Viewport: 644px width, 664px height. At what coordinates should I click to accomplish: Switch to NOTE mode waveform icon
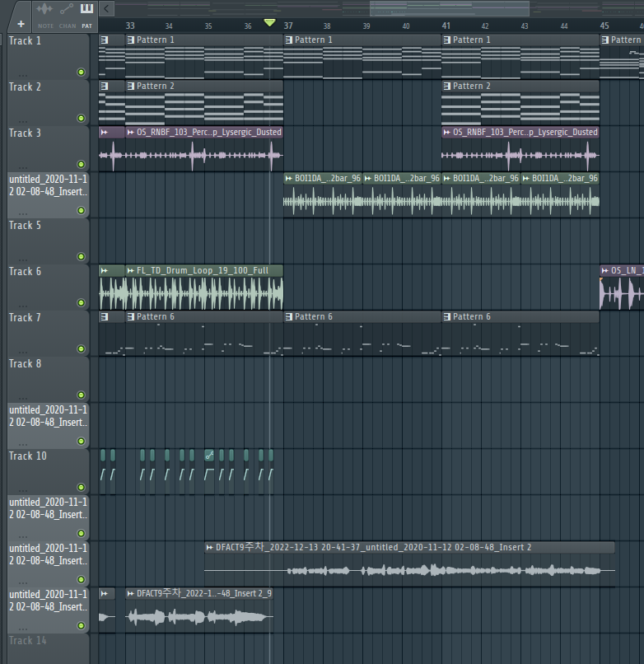click(44, 10)
